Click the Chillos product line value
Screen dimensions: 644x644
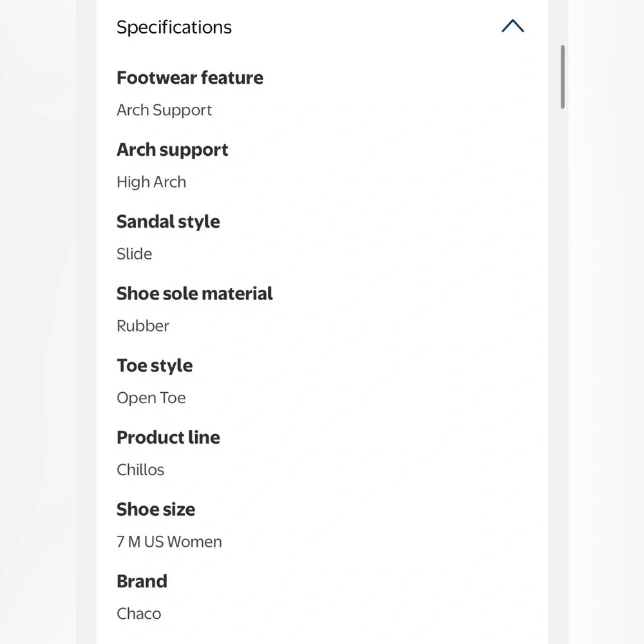point(140,470)
